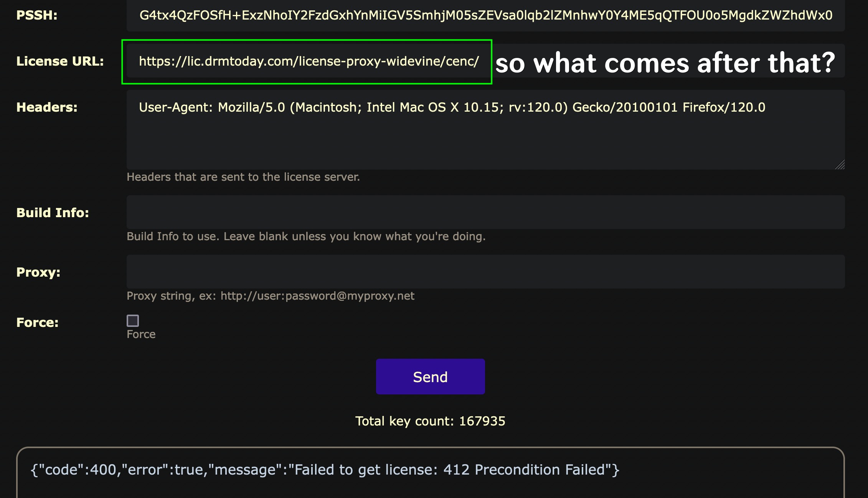Click the Build Info "Leave blank" hint
The width and height of the screenshot is (868, 498).
[x=306, y=236]
